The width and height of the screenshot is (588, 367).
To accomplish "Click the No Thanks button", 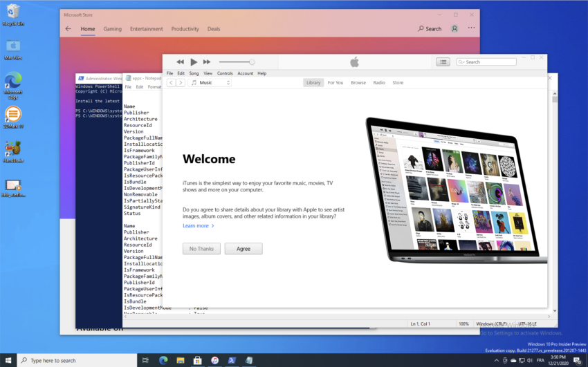I will tap(201, 249).
